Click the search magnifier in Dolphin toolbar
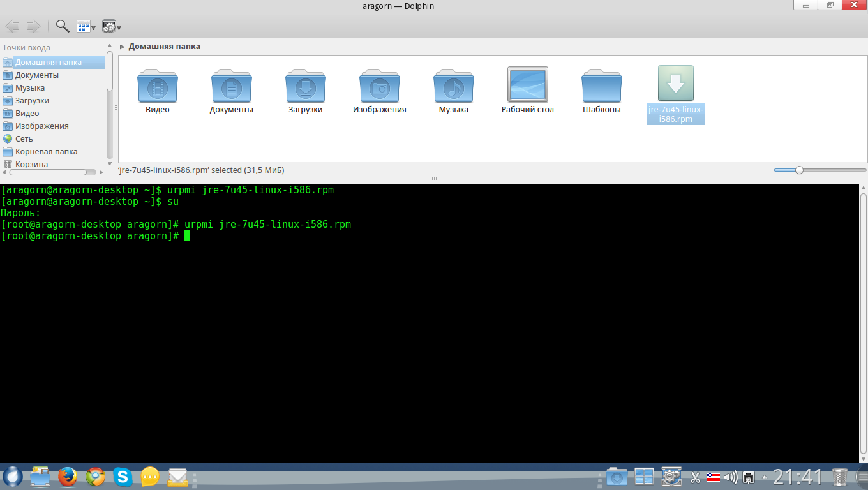 [x=63, y=26]
